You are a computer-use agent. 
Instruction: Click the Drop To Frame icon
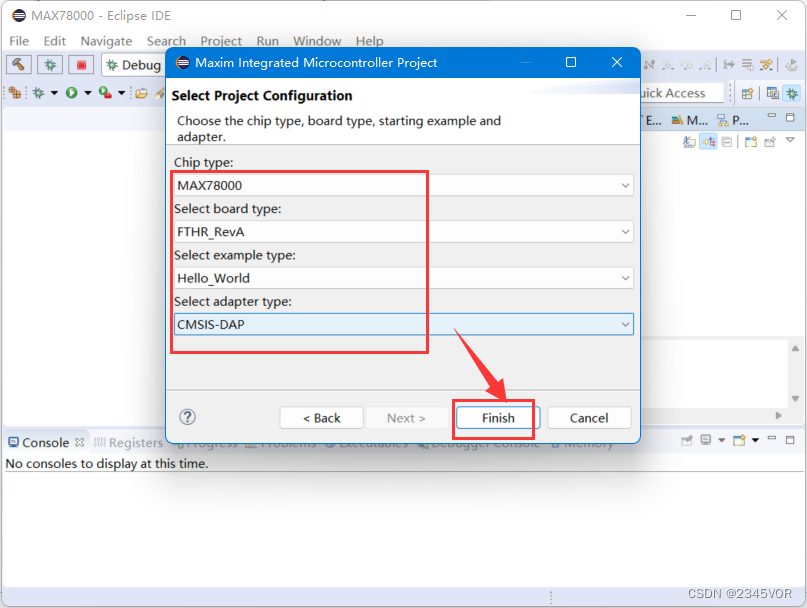pyautogui.click(x=747, y=65)
